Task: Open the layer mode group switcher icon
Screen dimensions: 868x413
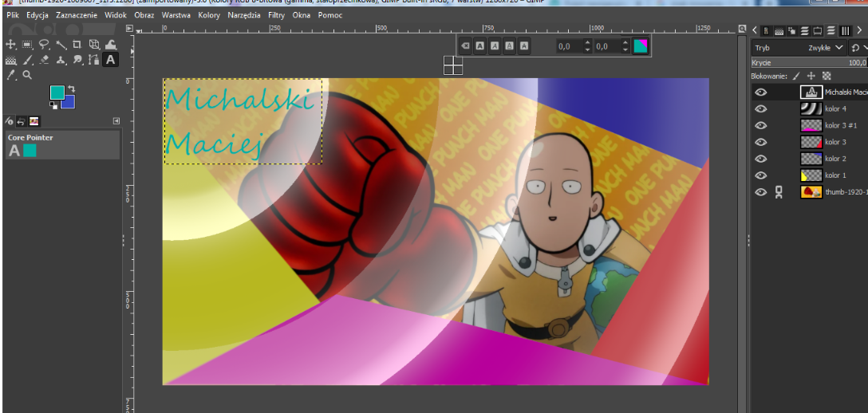Action: (858, 48)
